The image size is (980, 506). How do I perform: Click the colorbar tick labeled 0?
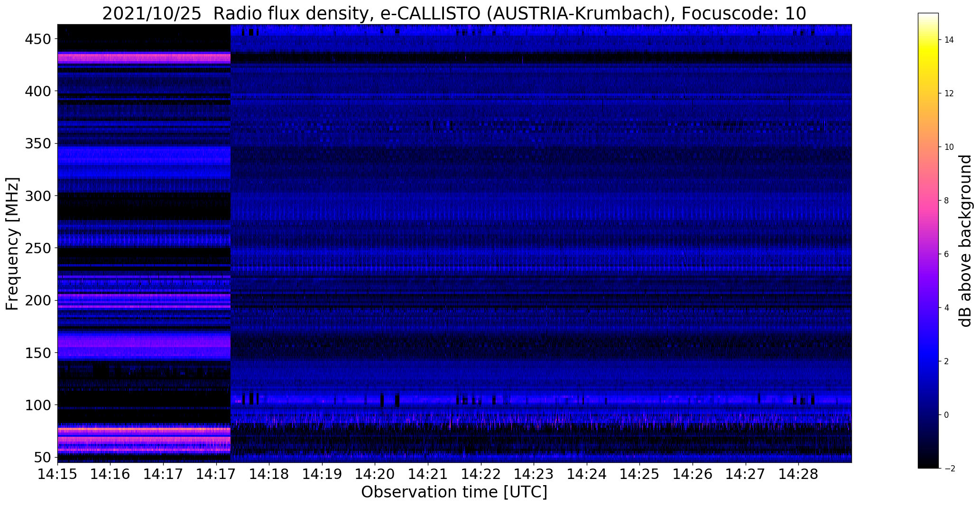coord(946,415)
